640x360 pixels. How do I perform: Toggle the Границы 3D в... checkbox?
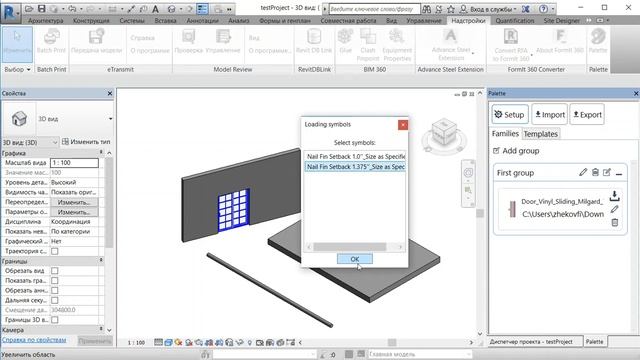click(55, 320)
